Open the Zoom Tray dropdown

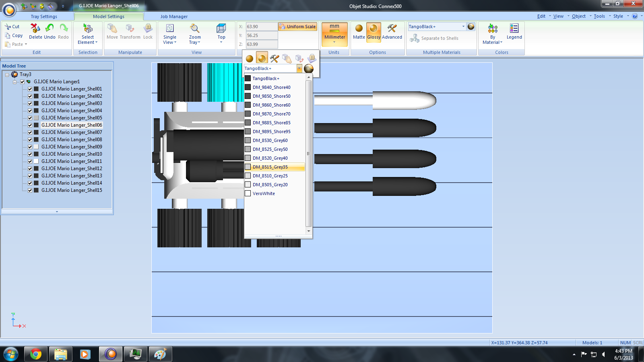[x=195, y=34]
